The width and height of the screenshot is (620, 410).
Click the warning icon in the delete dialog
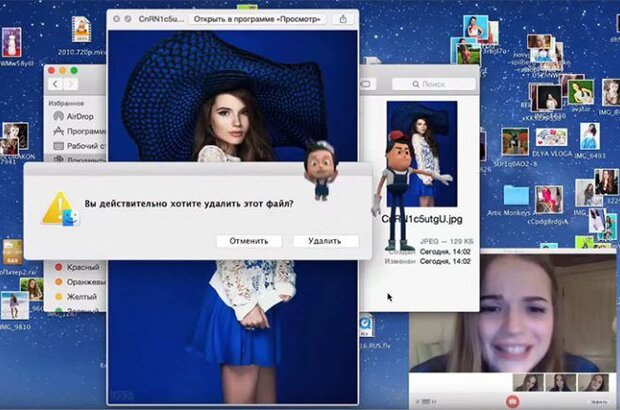point(60,208)
